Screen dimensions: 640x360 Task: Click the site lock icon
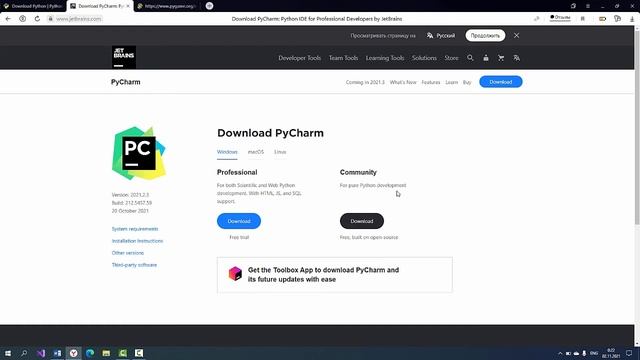51,19
